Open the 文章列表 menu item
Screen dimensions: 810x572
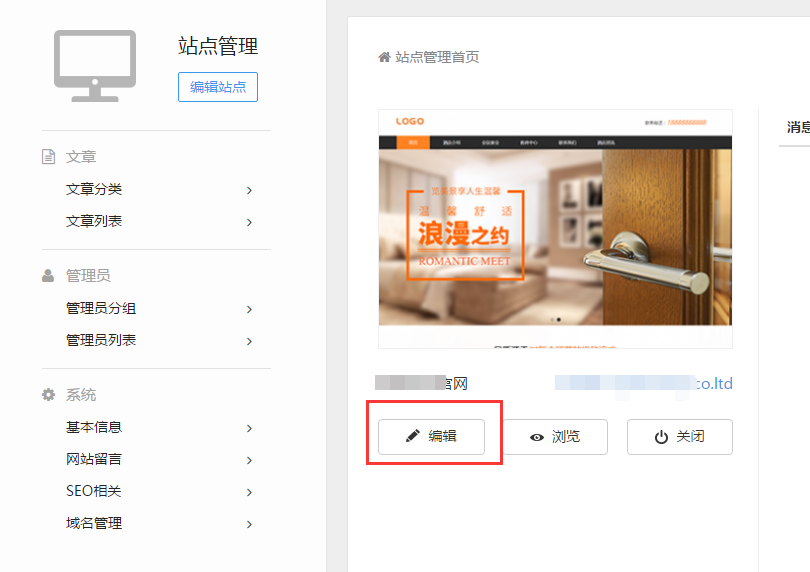[x=94, y=221]
